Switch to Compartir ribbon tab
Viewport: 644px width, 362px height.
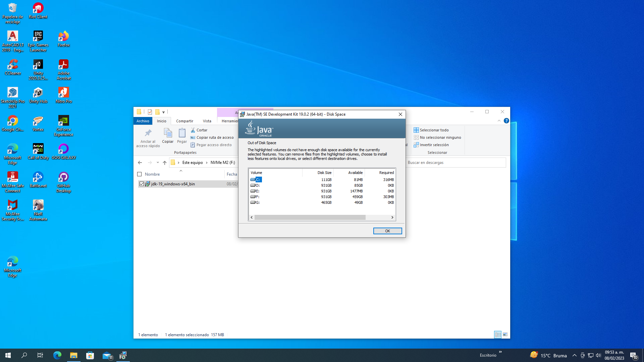point(183,121)
